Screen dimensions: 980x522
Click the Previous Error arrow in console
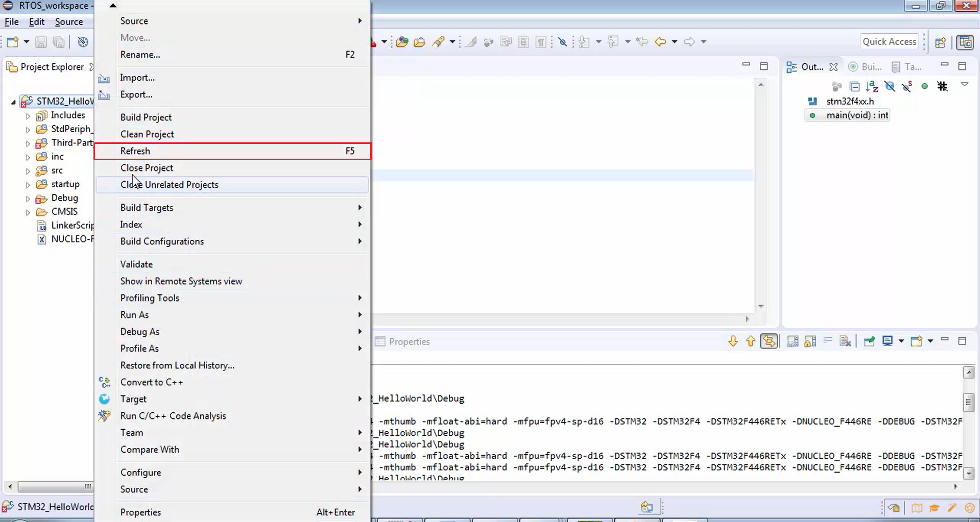[x=750, y=341]
